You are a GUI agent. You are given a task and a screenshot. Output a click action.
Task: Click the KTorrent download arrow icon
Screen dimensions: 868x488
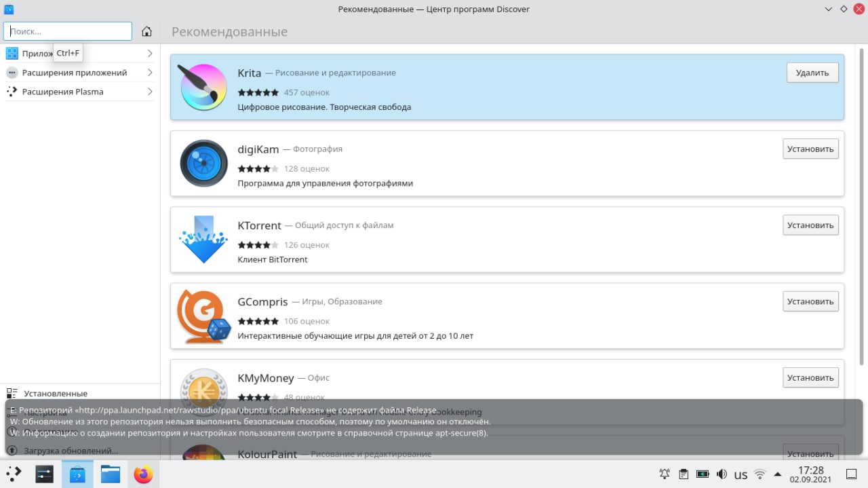tap(203, 240)
